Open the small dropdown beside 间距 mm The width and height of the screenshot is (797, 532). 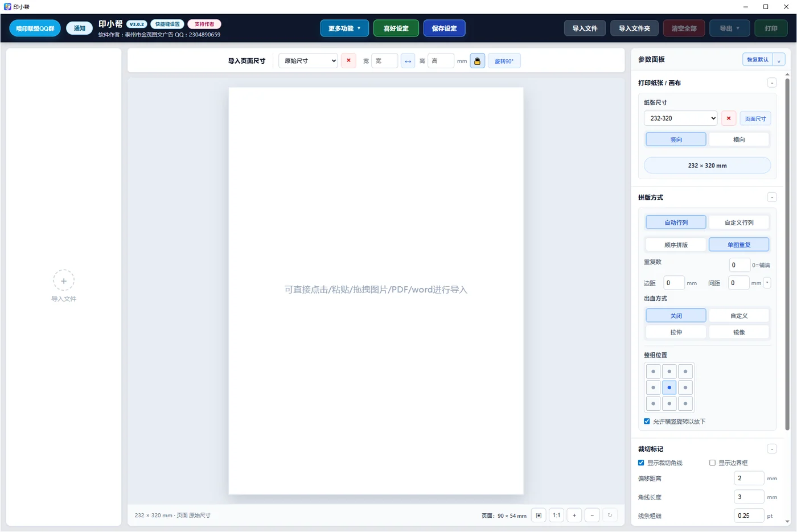[x=767, y=283]
